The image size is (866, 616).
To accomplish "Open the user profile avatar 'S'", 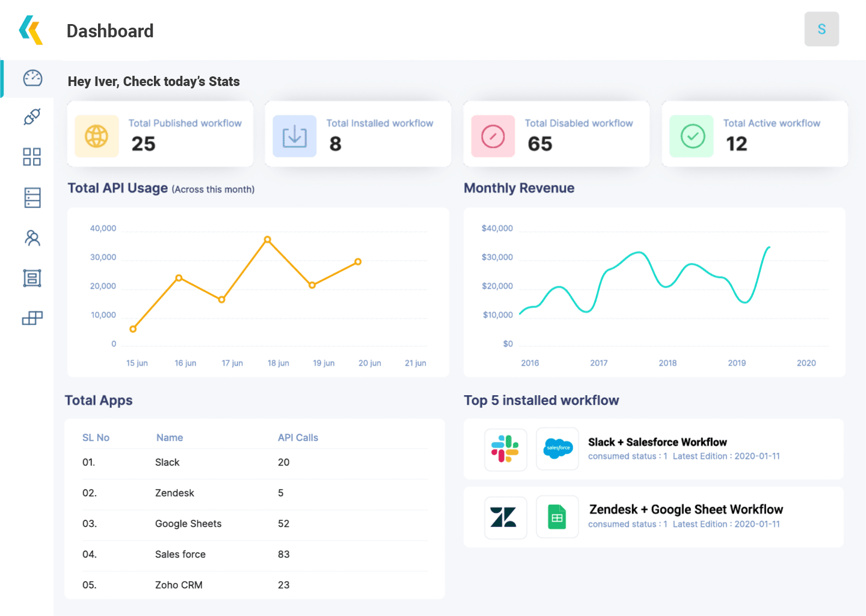I will tap(821, 29).
